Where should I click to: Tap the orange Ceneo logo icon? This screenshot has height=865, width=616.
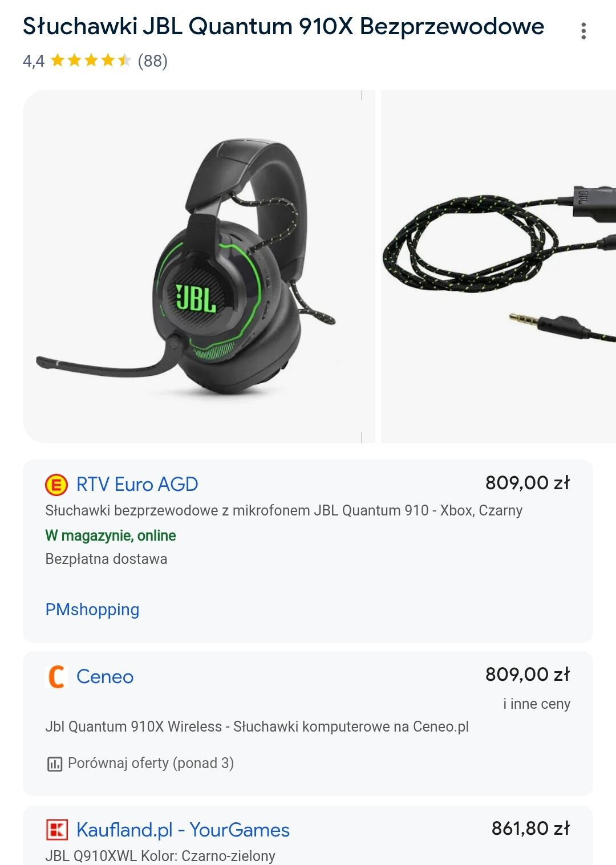click(x=56, y=677)
